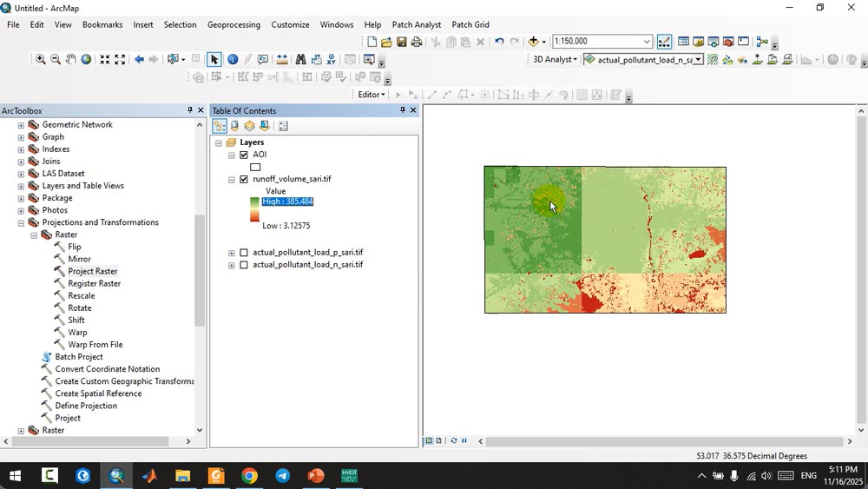
Task: Expand the Raster toolset at bottom
Action: (21, 431)
